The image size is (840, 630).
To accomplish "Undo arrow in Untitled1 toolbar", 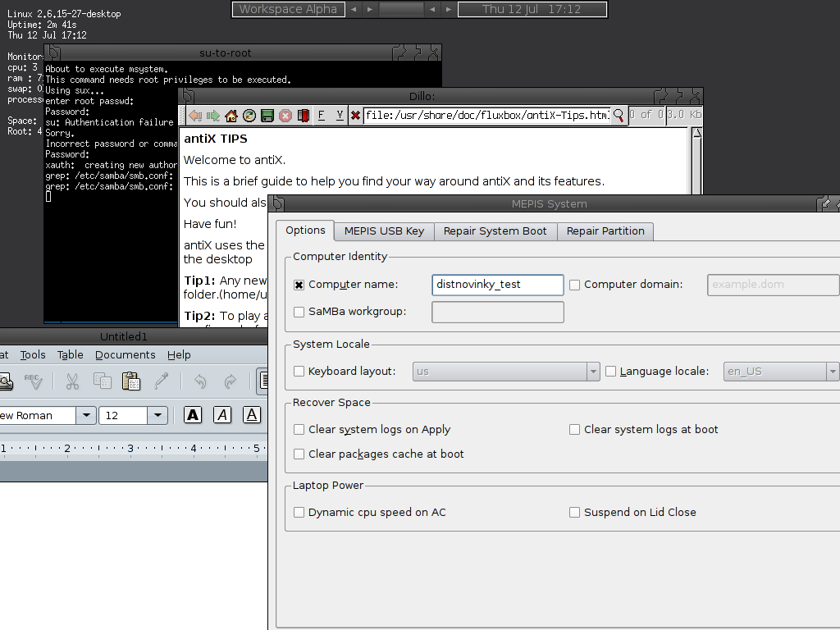I will point(200,381).
